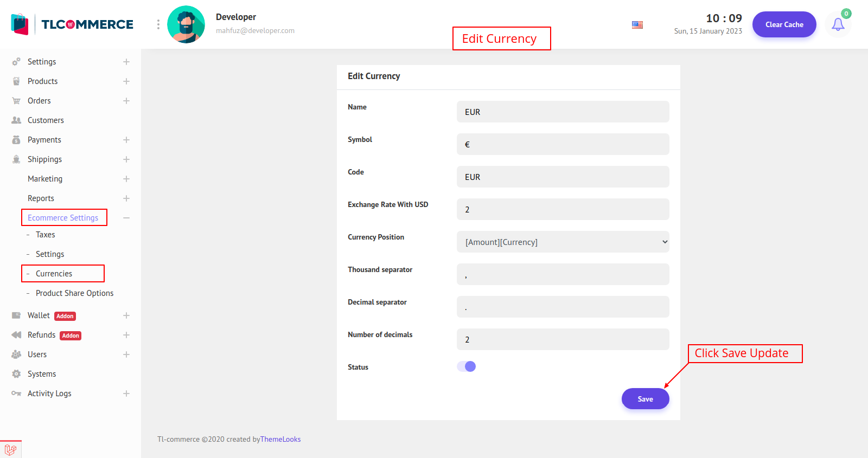
Task: Expand the Products submenu
Action: (x=126, y=81)
